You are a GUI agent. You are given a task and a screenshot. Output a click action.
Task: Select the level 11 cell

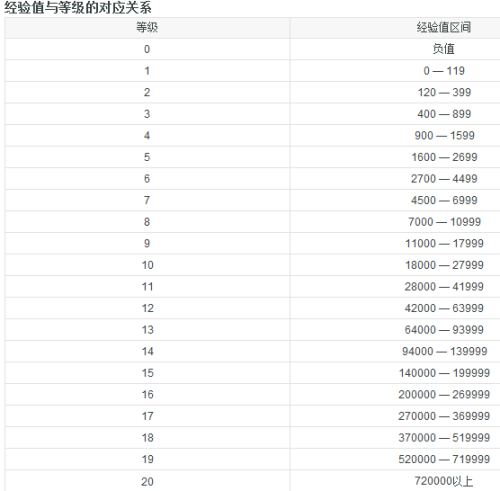[x=147, y=286]
